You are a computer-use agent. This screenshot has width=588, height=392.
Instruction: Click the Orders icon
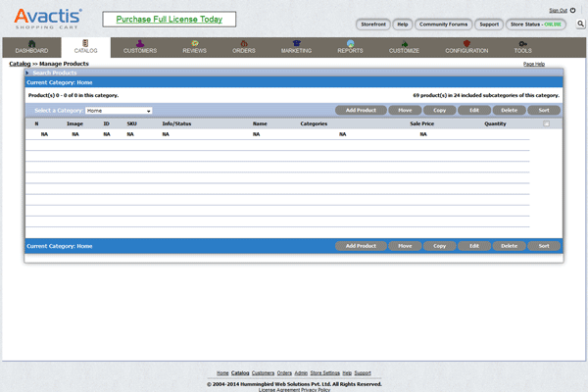(x=244, y=43)
